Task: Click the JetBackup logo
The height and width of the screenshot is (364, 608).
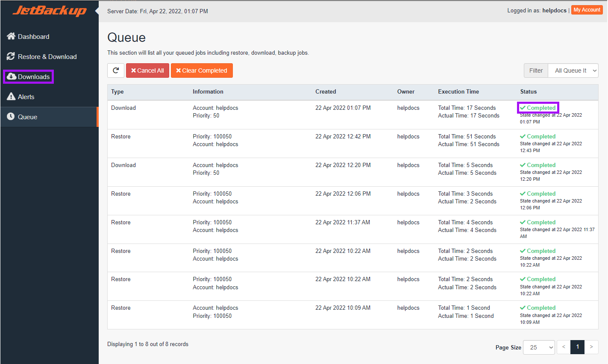Action: click(x=50, y=11)
